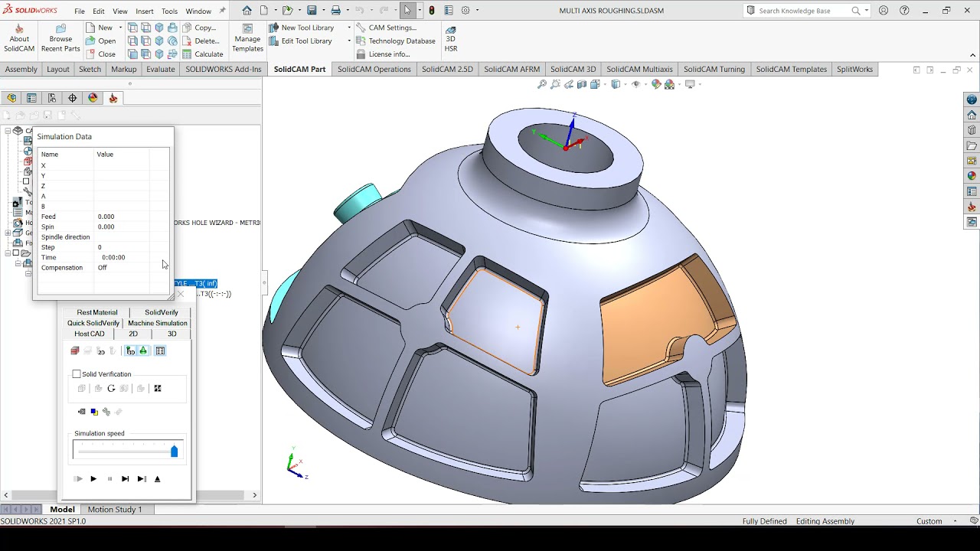Open Manage Templates
The height and width of the screenshot is (551, 980).
click(x=247, y=38)
